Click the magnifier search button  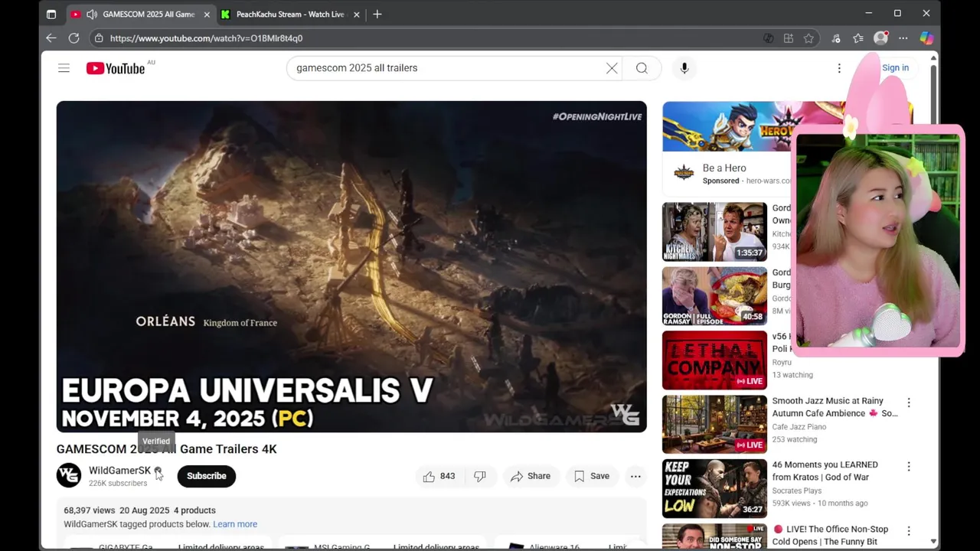tap(642, 68)
